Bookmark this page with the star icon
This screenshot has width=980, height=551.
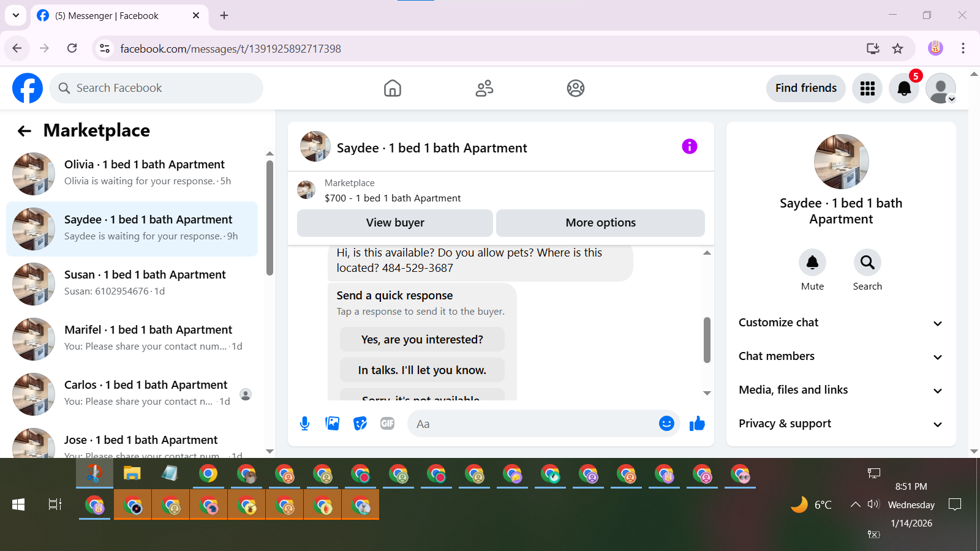[897, 48]
